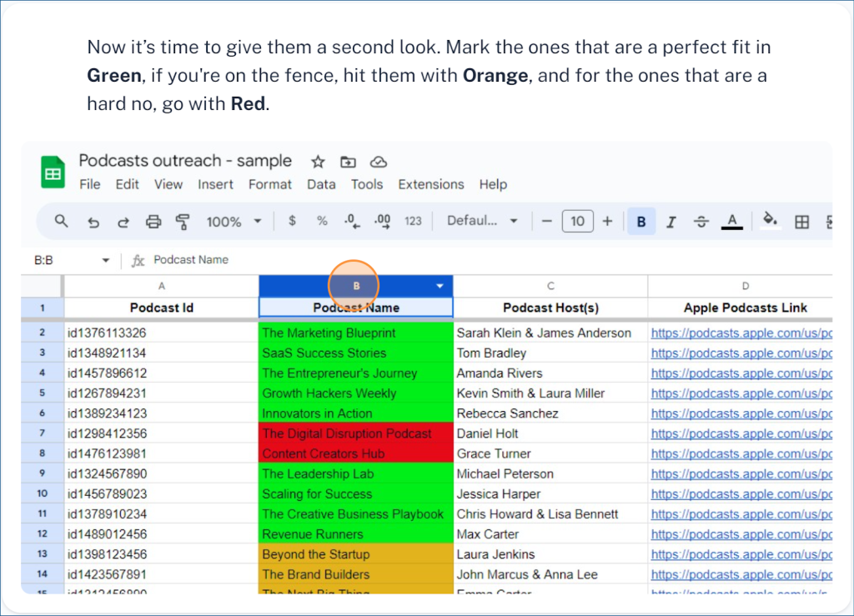
Task: Open the Insert menu
Action: click(216, 184)
